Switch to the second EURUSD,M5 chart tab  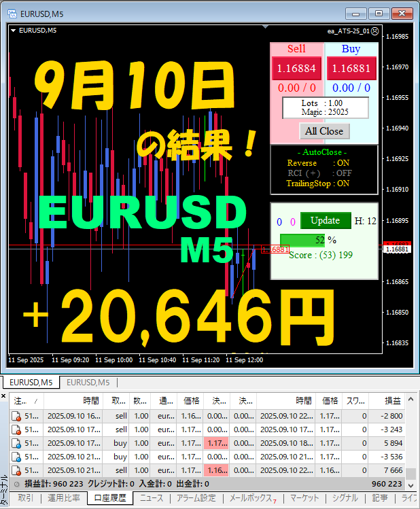[88, 383]
